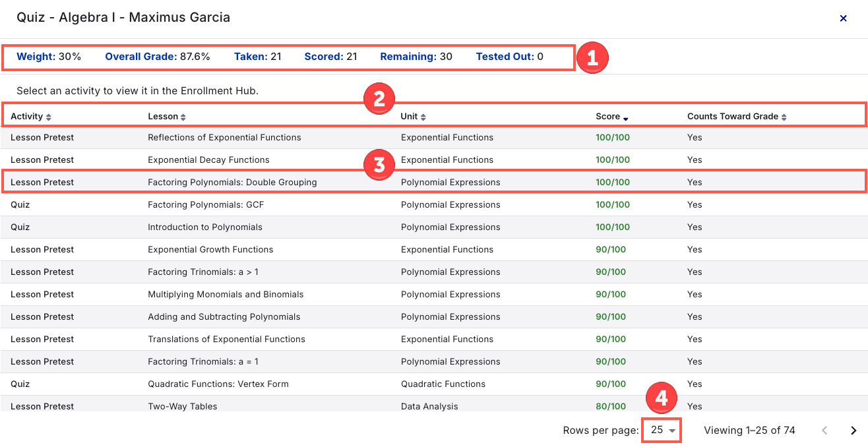Select Multiplying Monomials and Binomials row

click(x=434, y=295)
